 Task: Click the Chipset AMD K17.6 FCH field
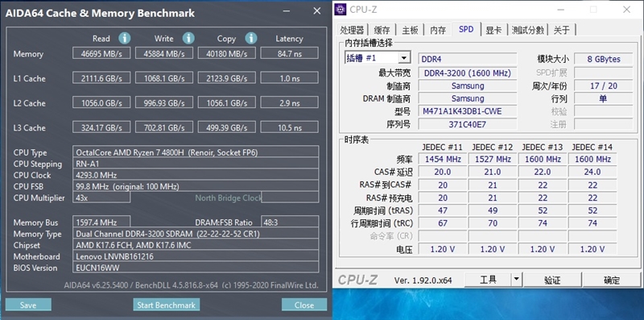coord(196,245)
